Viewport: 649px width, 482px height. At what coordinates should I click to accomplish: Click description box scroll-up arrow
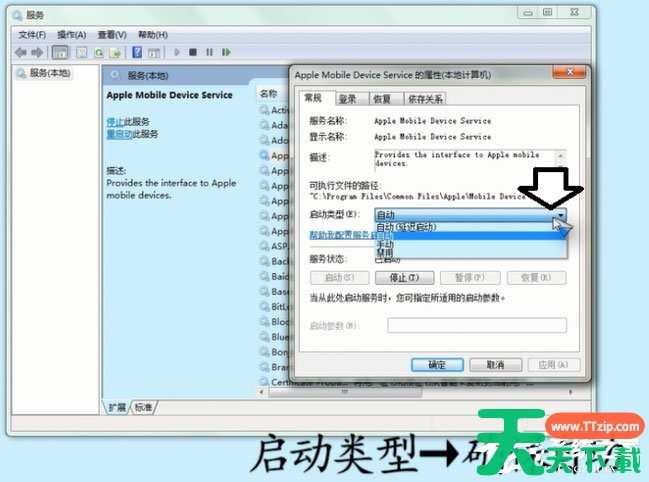[560, 156]
